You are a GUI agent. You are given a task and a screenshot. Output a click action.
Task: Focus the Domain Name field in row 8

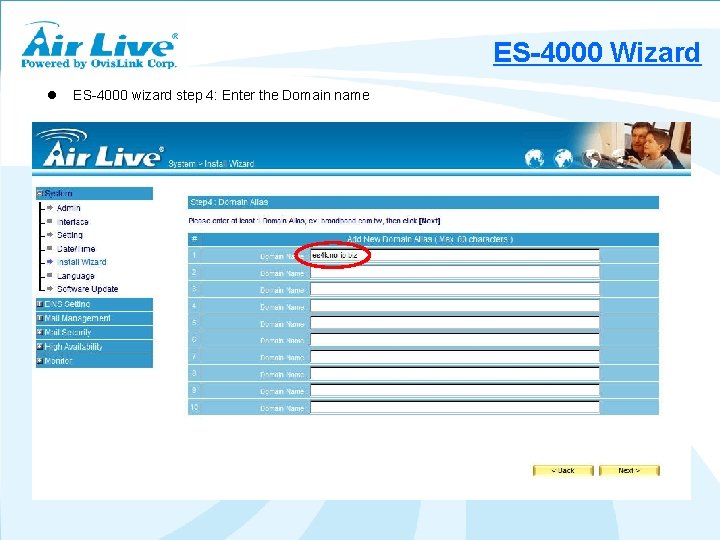[455, 374]
